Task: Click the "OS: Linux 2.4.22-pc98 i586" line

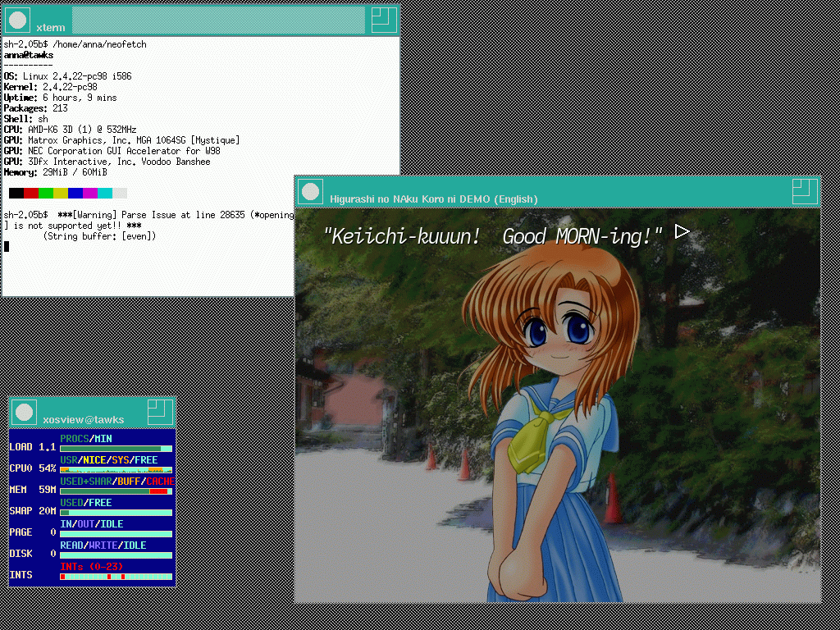Action: (67, 76)
